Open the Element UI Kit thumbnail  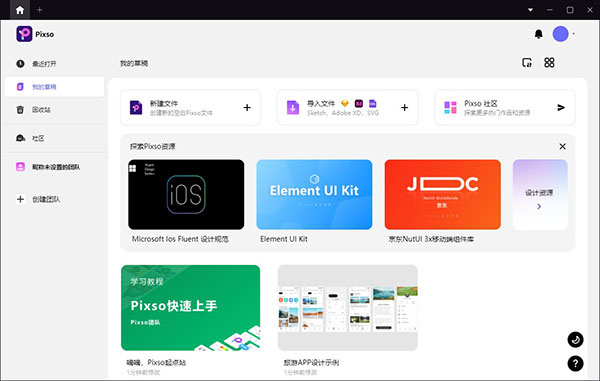click(314, 194)
